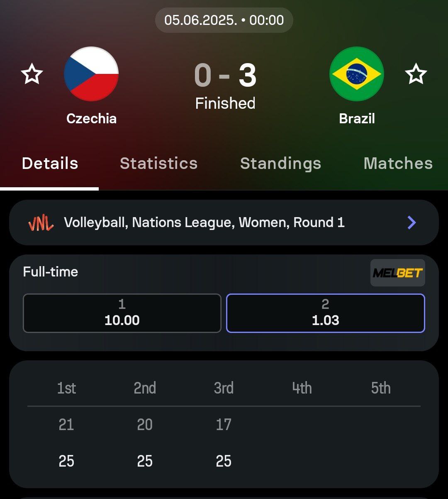Tap the 0 - 3 final score
Screen dimensions: 448x499
[225, 76]
